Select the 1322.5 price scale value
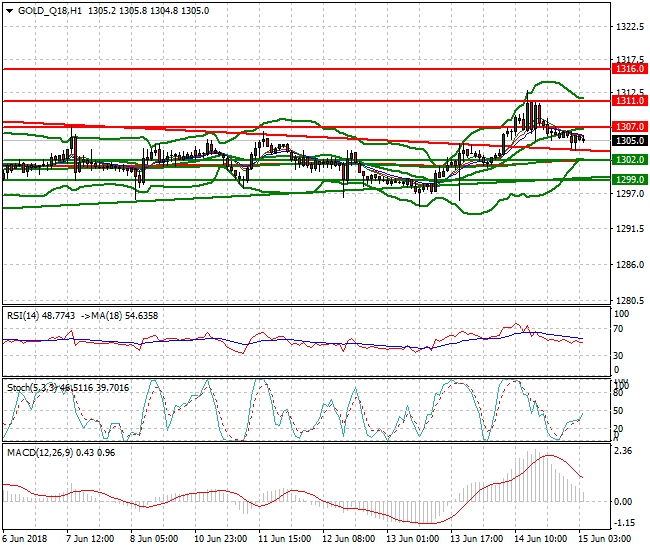 pyautogui.click(x=630, y=27)
